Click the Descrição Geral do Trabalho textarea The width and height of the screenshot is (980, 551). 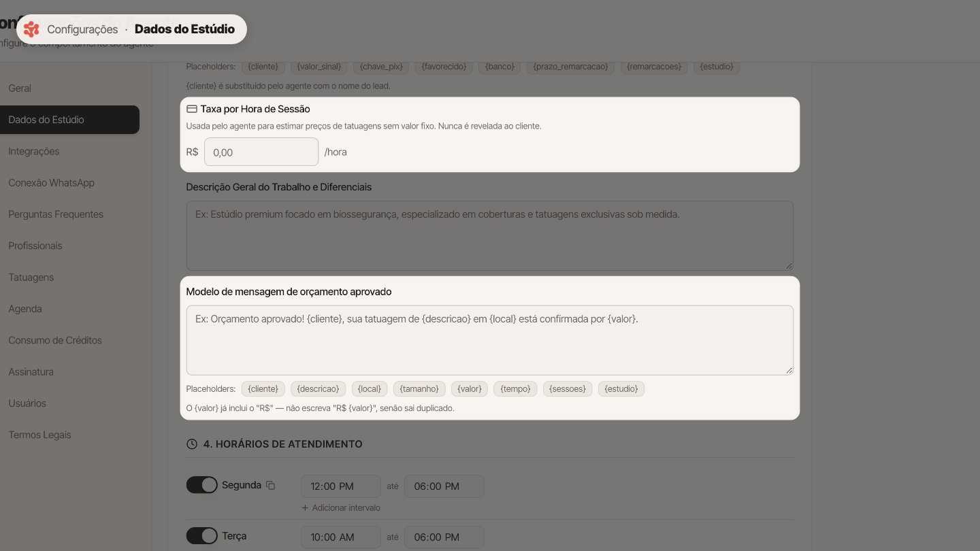490,235
